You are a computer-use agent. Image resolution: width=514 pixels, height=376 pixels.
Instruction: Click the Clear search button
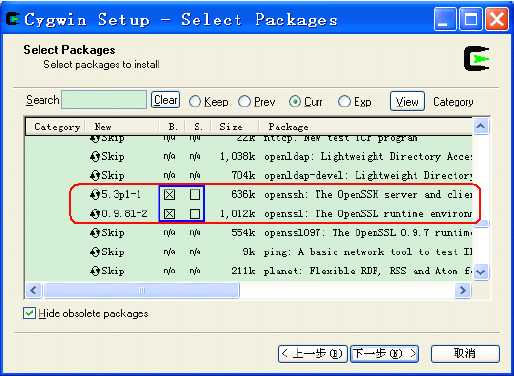pyautogui.click(x=165, y=100)
